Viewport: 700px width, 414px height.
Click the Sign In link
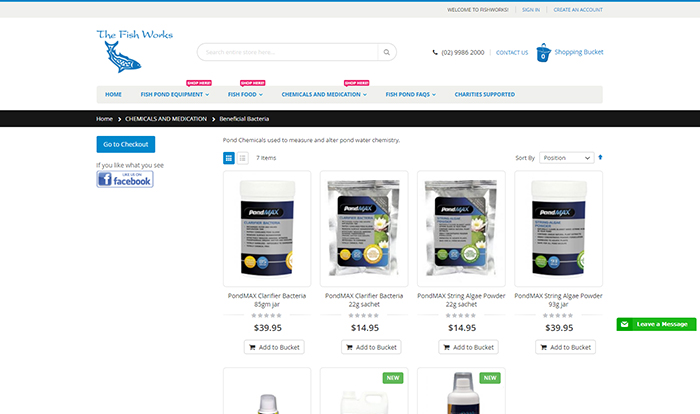click(531, 9)
